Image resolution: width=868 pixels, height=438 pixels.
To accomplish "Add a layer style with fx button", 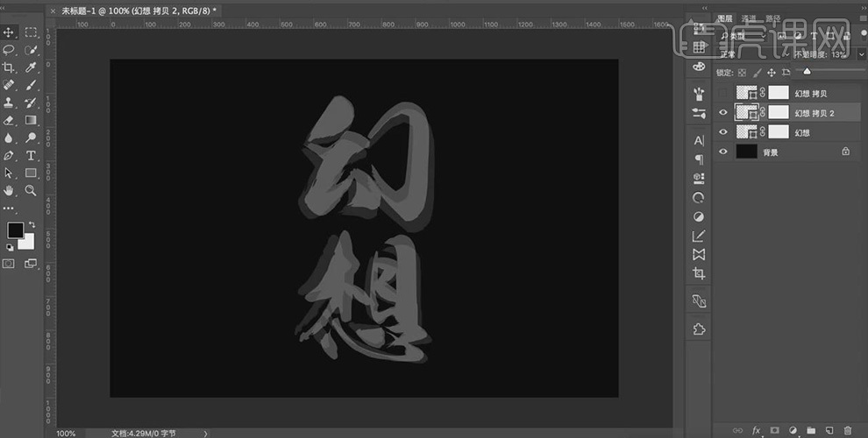I will (756, 430).
